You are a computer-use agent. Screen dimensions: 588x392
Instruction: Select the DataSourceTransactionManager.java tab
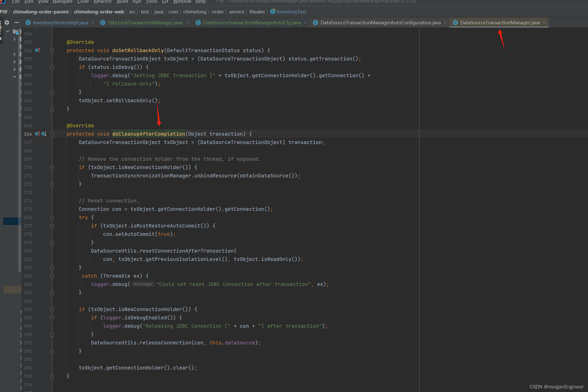(500, 23)
